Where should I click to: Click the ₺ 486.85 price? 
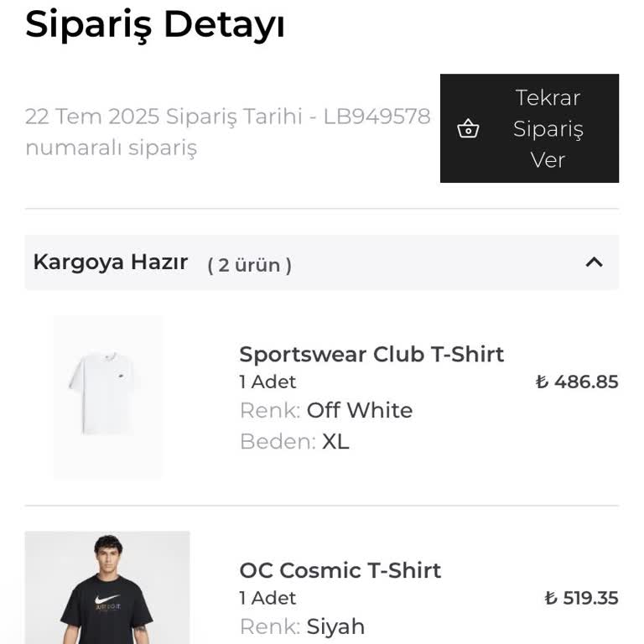(x=577, y=382)
